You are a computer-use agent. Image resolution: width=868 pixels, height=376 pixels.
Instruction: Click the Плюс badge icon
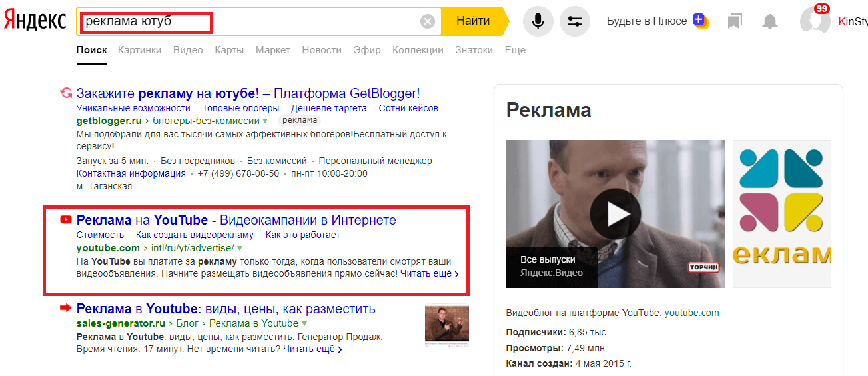(x=699, y=21)
